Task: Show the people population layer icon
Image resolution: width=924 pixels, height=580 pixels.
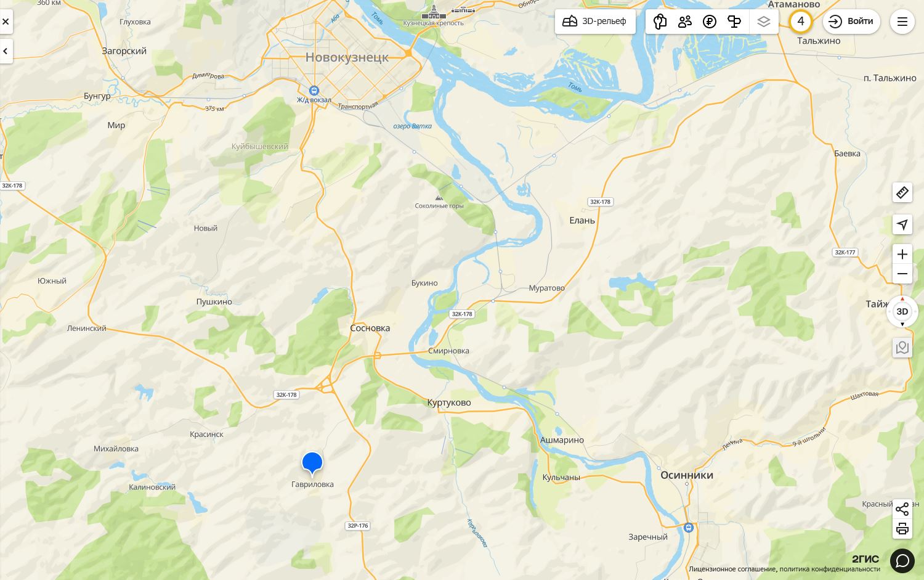Action: coord(684,22)
